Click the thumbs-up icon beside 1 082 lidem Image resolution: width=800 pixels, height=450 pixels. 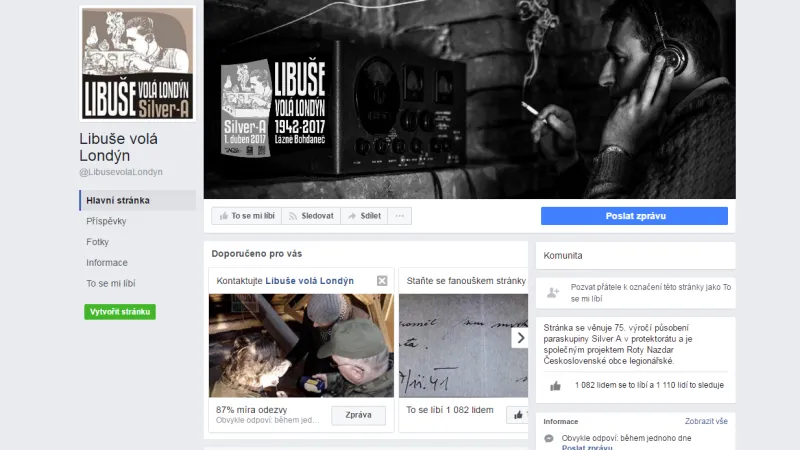tap(556, 386)
